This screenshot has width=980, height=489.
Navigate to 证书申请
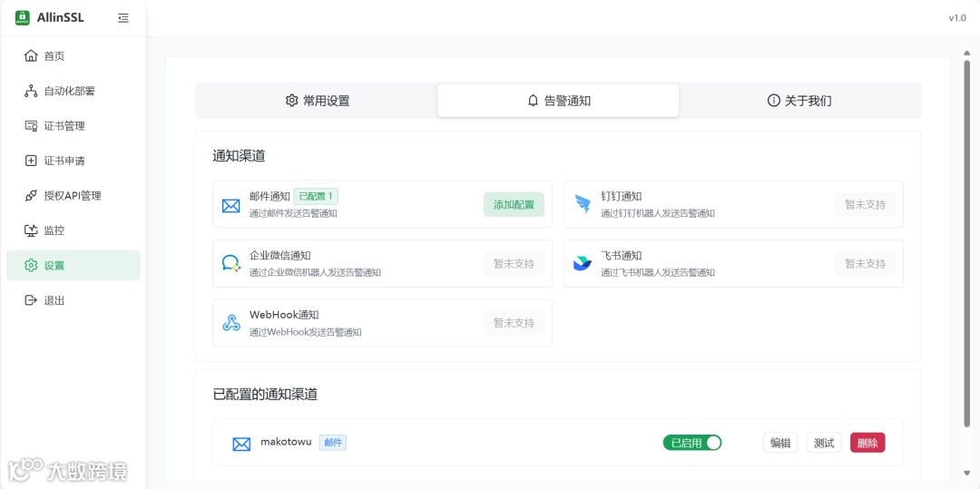tap(73, 161)
